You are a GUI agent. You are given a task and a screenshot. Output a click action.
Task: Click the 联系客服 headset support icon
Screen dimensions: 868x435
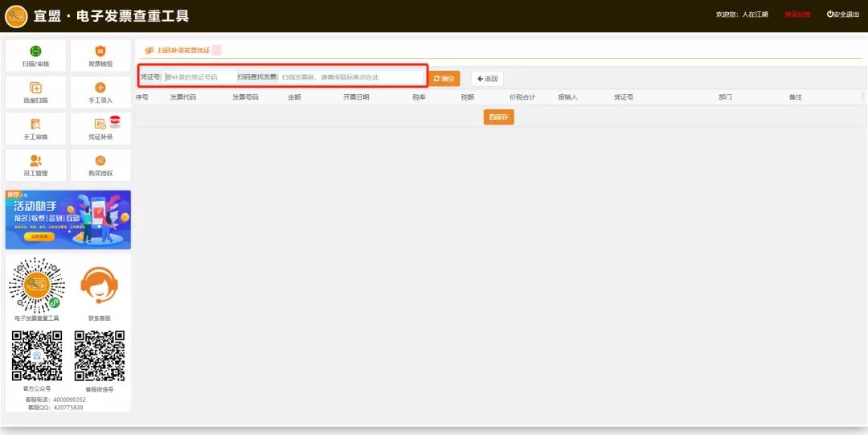point(100,287)
